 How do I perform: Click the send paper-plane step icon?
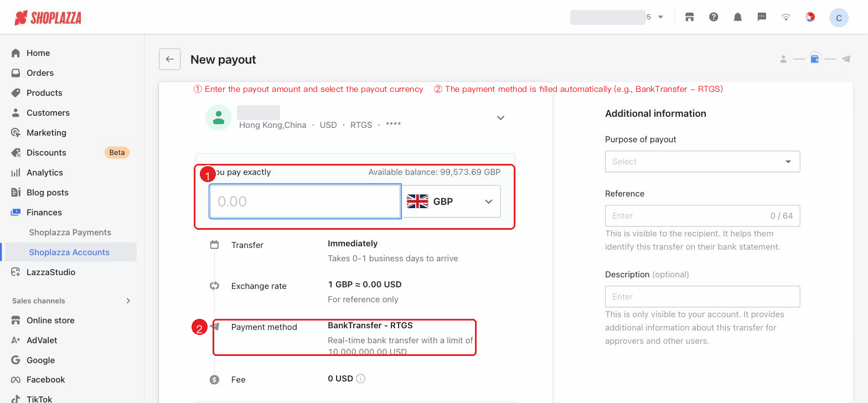[846, 59]
